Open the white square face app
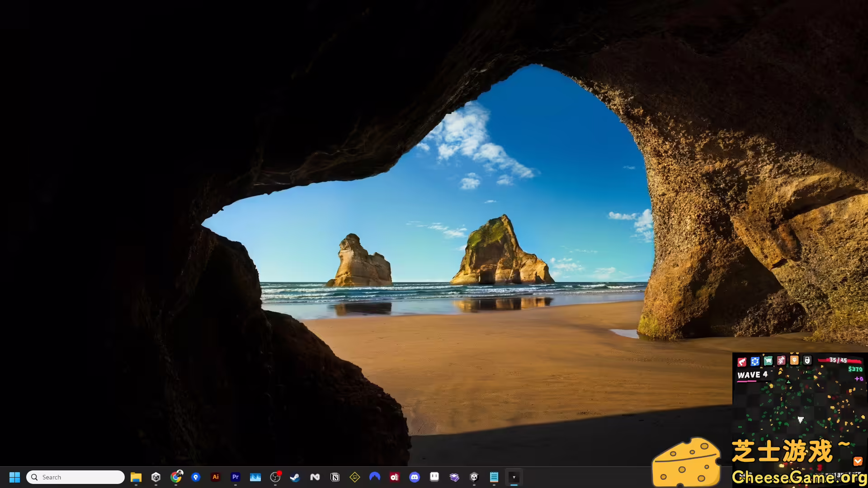The height and width of the screenshot is (488, 868). 434,477
